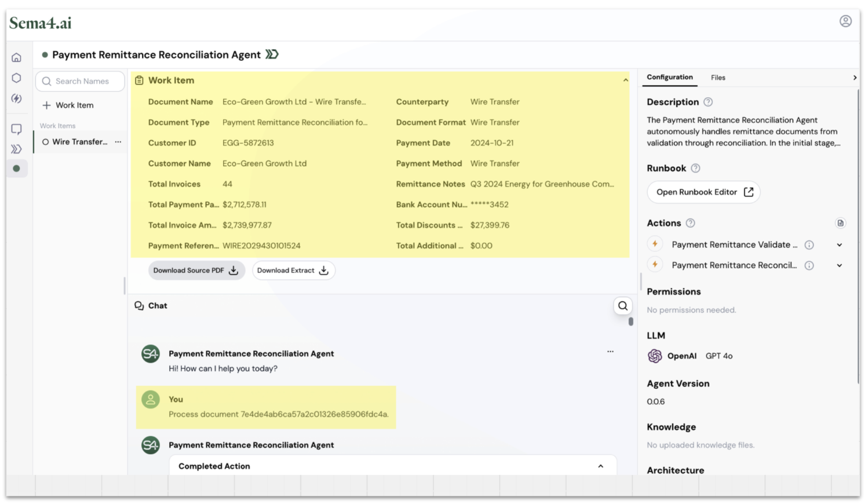This screenshot has height=504, width=868.
Task: Select the double-arrow agents icon in left sidebar
Action: tap(17, 149)
